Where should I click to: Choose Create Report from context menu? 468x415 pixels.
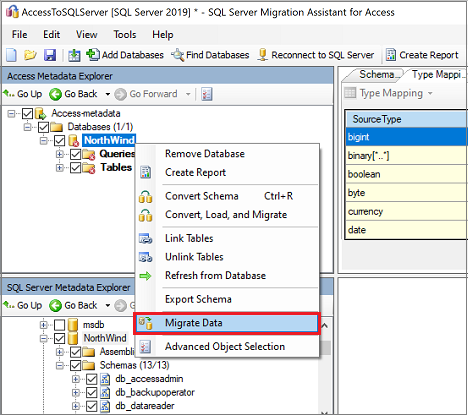(x=227, y=172)
